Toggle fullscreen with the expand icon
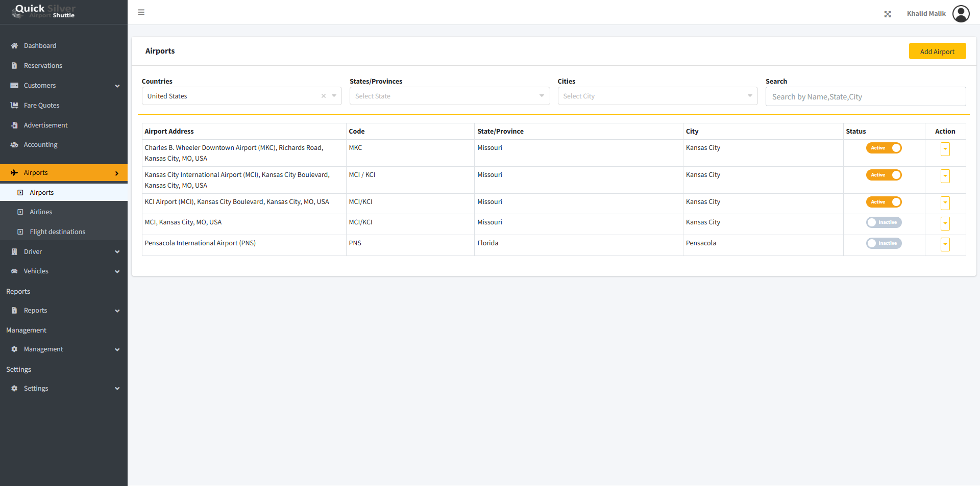 (x=888, y=14)
